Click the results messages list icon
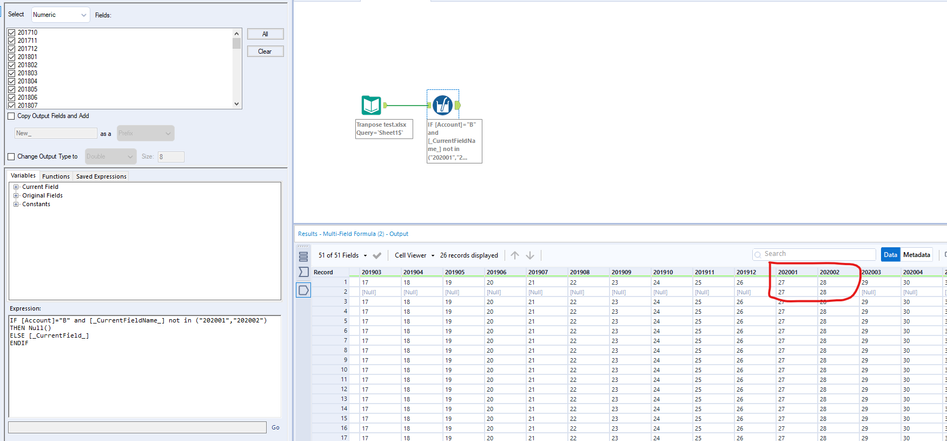This screenshot has height=441, width=947. [x=304, y=256]
